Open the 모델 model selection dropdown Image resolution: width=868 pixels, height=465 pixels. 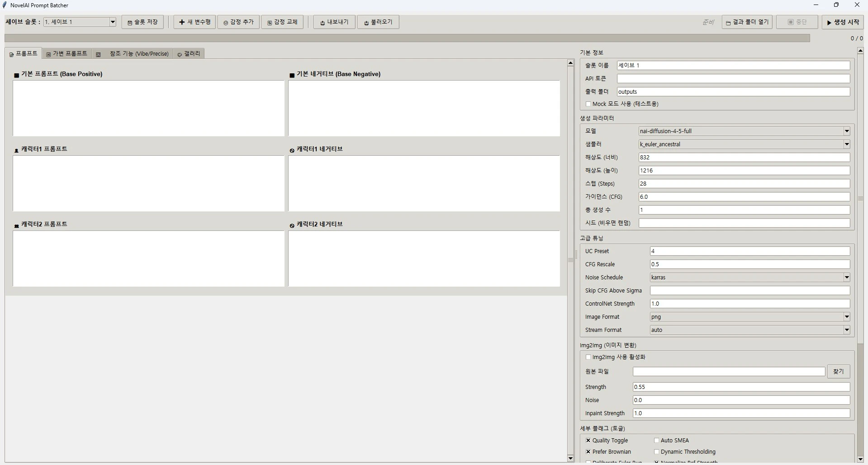pyautogui.click(x=846, y=131)
